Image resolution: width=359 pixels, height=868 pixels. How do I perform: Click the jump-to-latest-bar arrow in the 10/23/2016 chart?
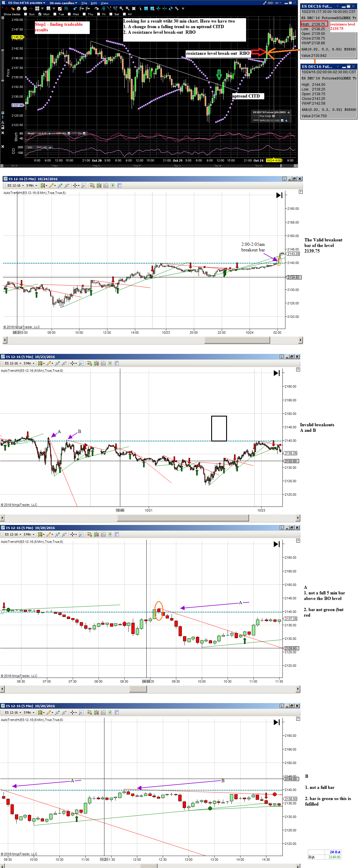click(277, 373)
